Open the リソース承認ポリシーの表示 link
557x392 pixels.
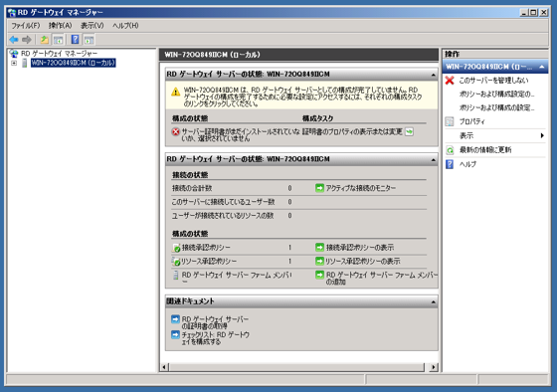363,262
